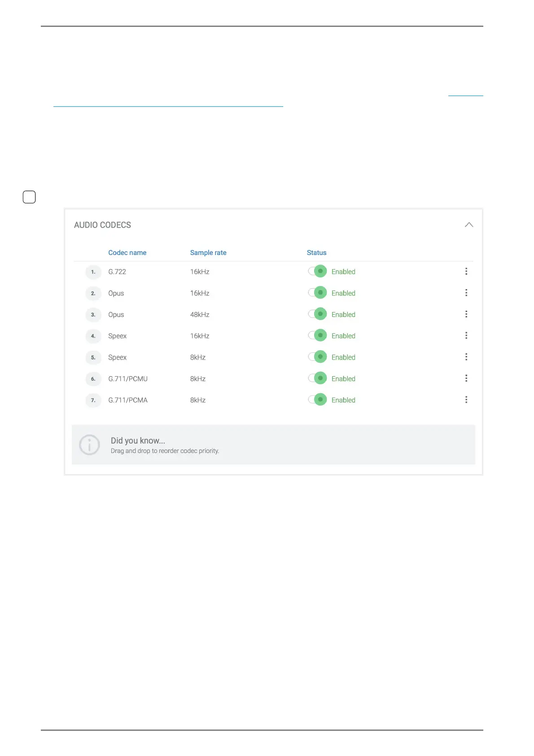The height and width of the screenshot is (756, 534).
Task: Disable the G.722 codec toggle
Action: pos(317,272)
